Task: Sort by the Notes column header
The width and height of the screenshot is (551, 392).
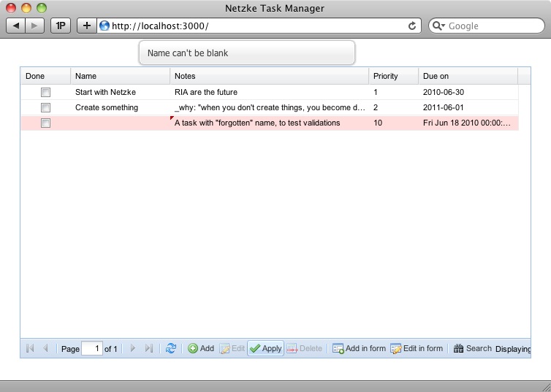Action: pyautogui.click(x=270, y=76)
